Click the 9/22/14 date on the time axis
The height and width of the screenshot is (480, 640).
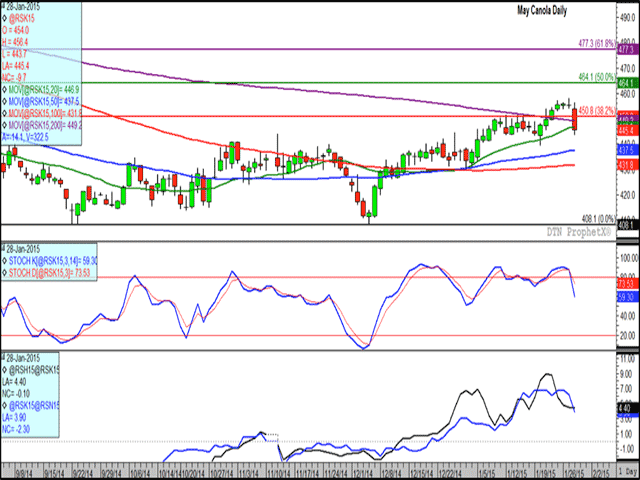[82, 471]
